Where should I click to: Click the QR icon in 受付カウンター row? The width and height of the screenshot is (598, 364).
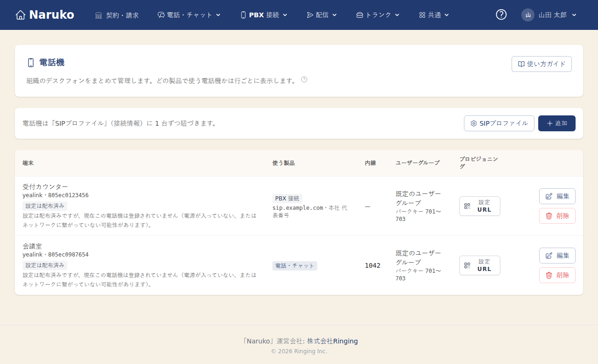click(467, 206)
